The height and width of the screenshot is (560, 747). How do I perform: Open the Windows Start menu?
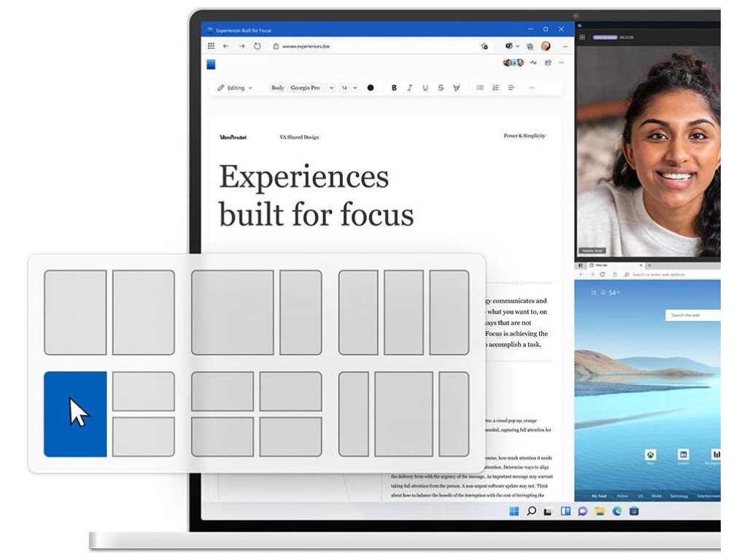point(514,511)
